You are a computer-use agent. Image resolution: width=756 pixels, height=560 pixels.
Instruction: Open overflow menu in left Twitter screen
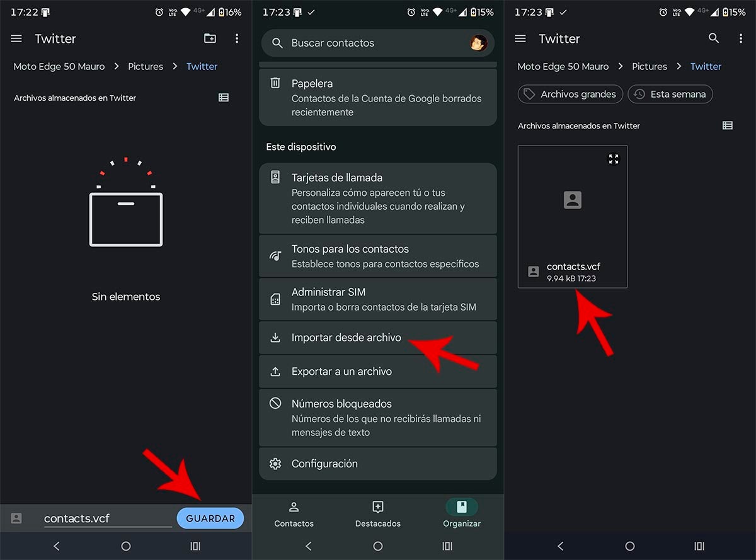(x=237, y=38)
